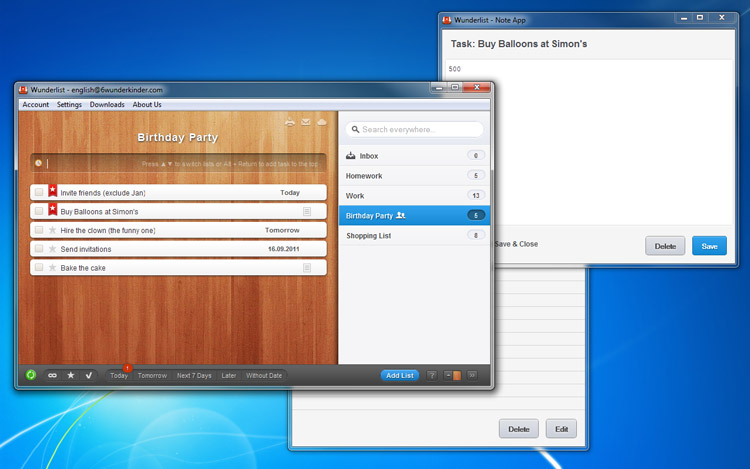Select the Homework list
The image size is (750, 469).
click(414, 175)
